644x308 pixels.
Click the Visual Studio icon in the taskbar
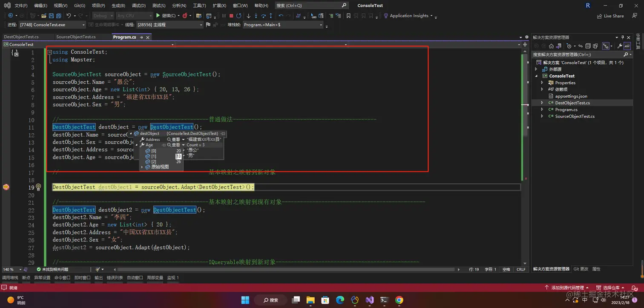click(369, 300)
